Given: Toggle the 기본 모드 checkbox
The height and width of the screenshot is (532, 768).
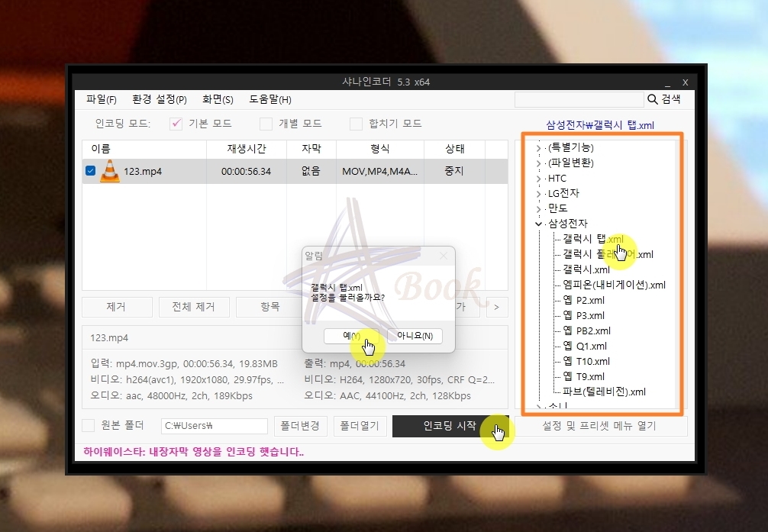Looking at the screenshot, I should (176, 124).
